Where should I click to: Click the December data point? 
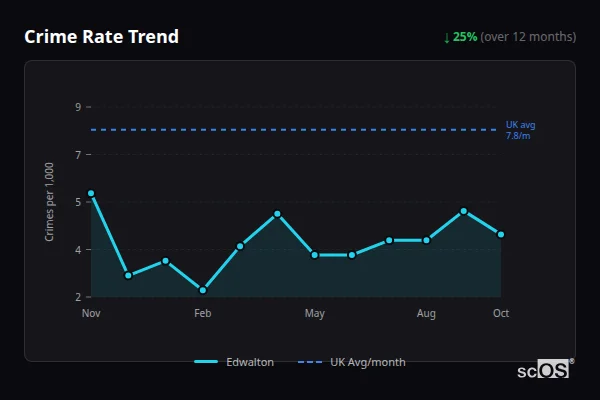coord(128,276)
